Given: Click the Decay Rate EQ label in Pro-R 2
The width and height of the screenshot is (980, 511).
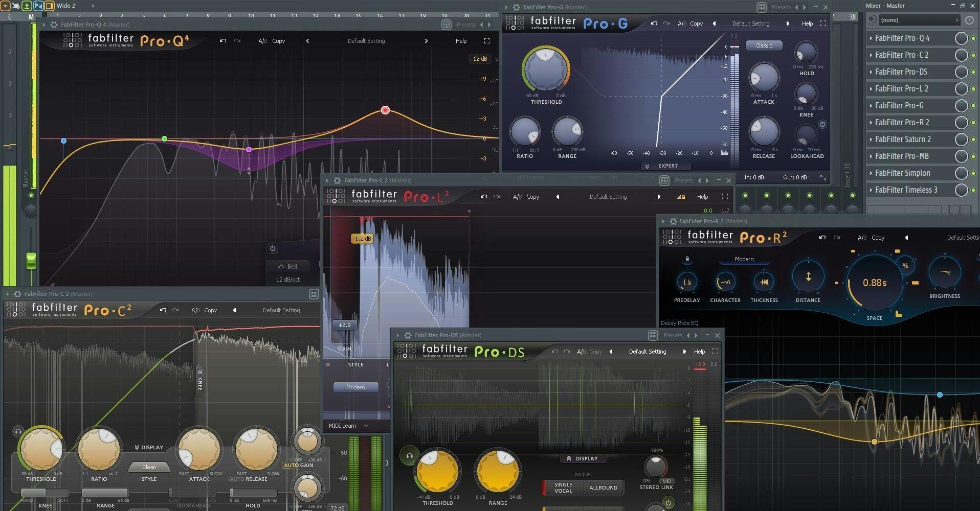Looking at the screenshot, I should 679,323.
